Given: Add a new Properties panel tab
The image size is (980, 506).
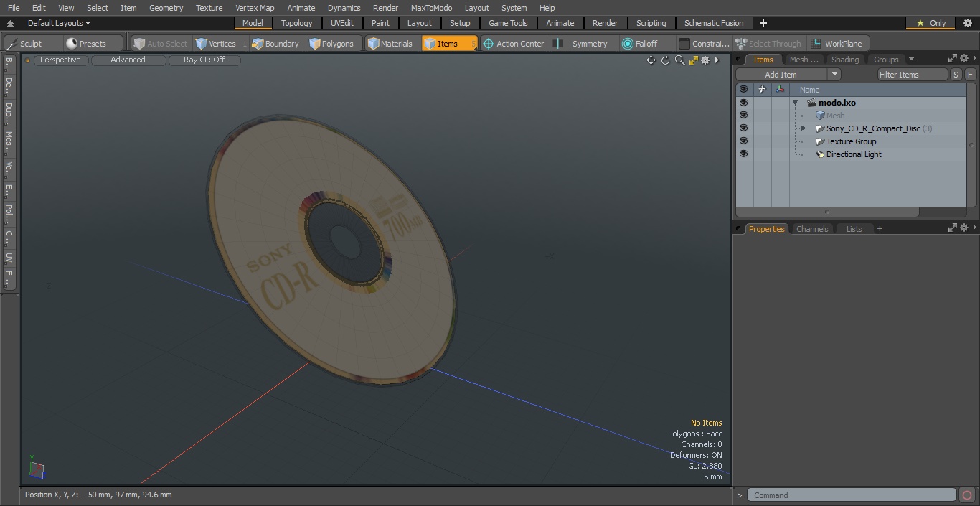Looking at the screenshot, I should (880, 229).
